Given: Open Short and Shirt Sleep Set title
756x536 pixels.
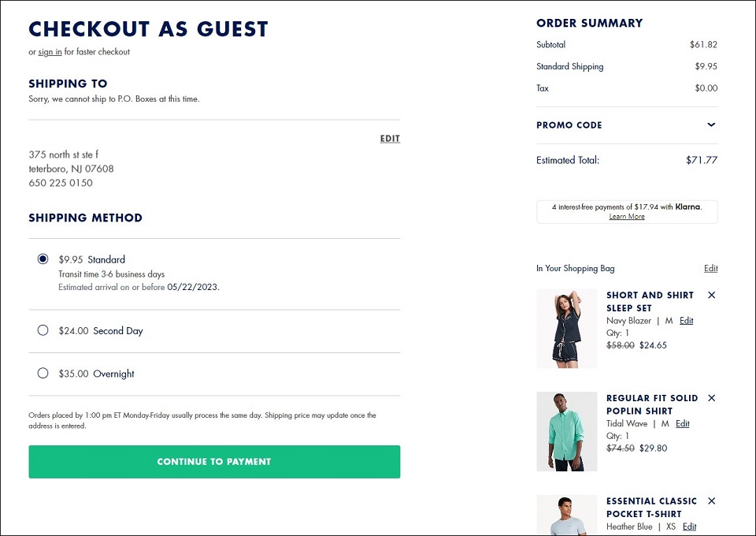Looking at the screenshot, I should [x=650, y=302].
